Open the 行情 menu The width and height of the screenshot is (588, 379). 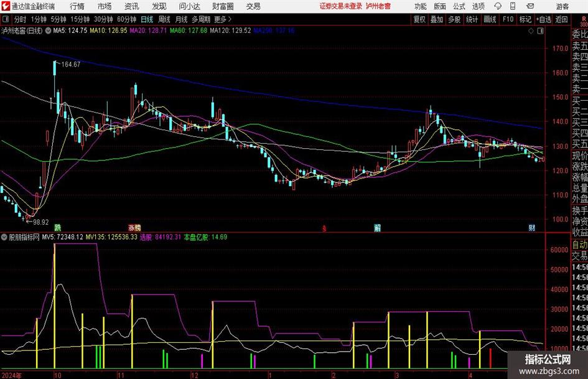[77, 6]
